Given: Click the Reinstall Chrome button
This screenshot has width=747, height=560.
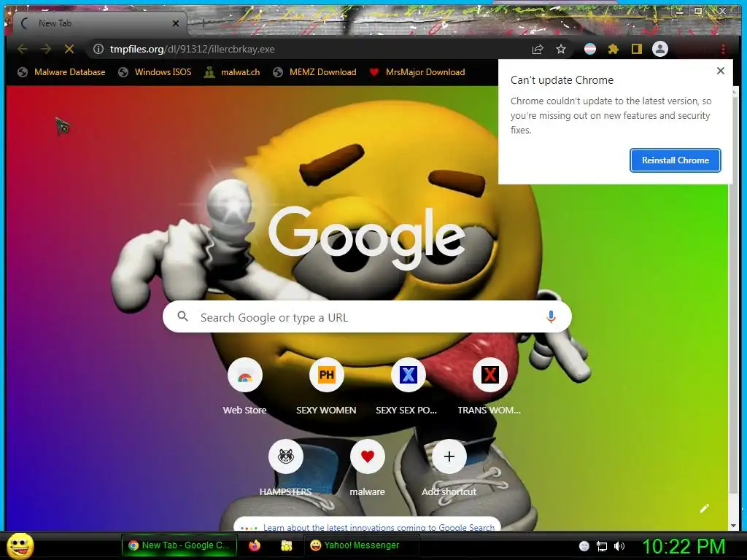Looking at the screenshot, I should (x=675, y=160).
